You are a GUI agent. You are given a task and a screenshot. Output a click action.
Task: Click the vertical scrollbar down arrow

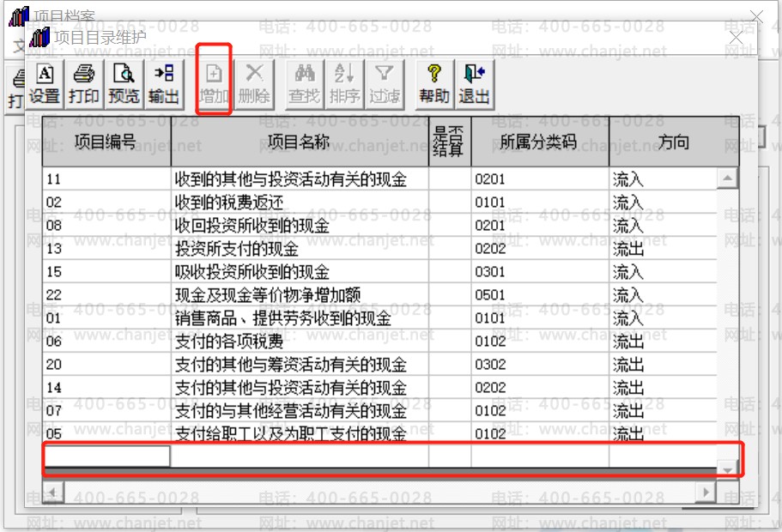[728, 469]
